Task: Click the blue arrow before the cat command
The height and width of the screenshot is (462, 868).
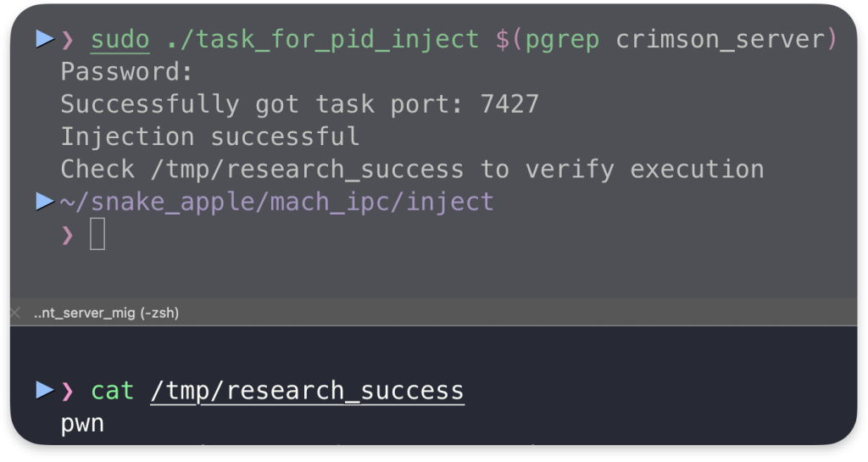Action: click(45, 390)
